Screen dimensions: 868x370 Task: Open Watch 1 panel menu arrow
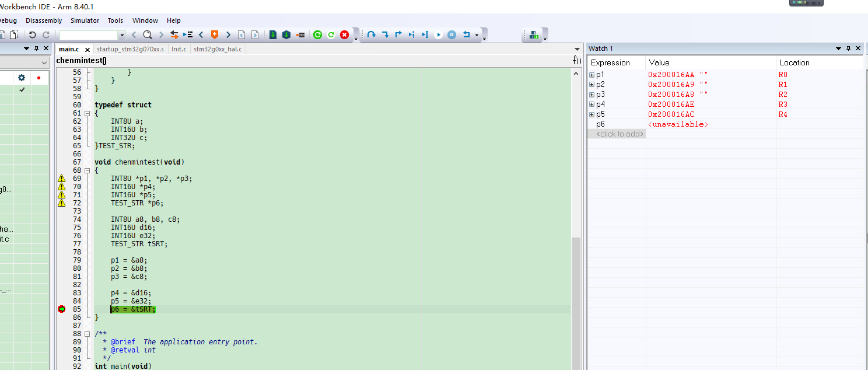839,48
